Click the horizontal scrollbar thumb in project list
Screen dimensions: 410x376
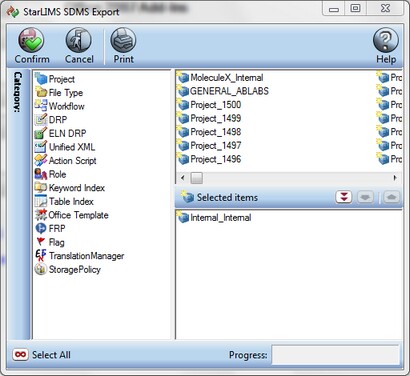(x=196, y=178)
